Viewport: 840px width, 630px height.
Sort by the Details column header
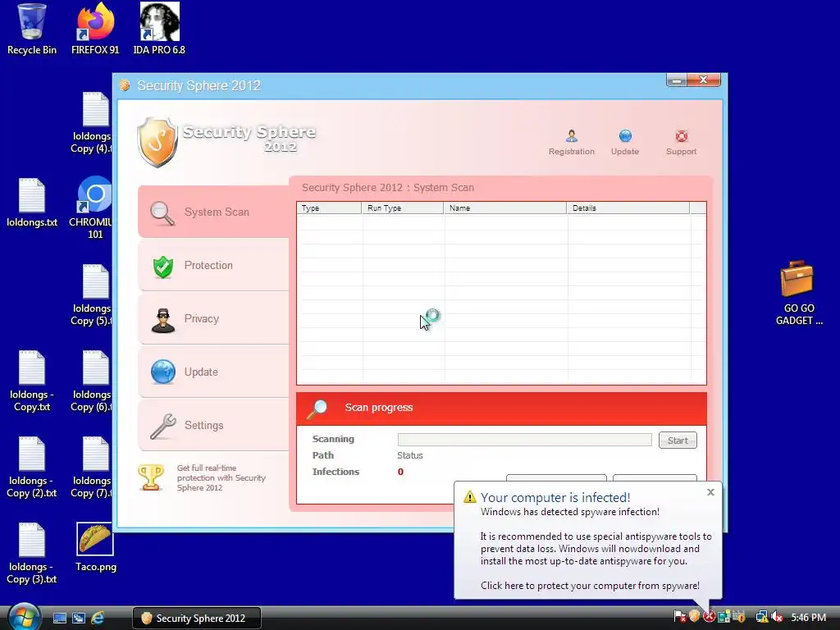tap(628, 208)
